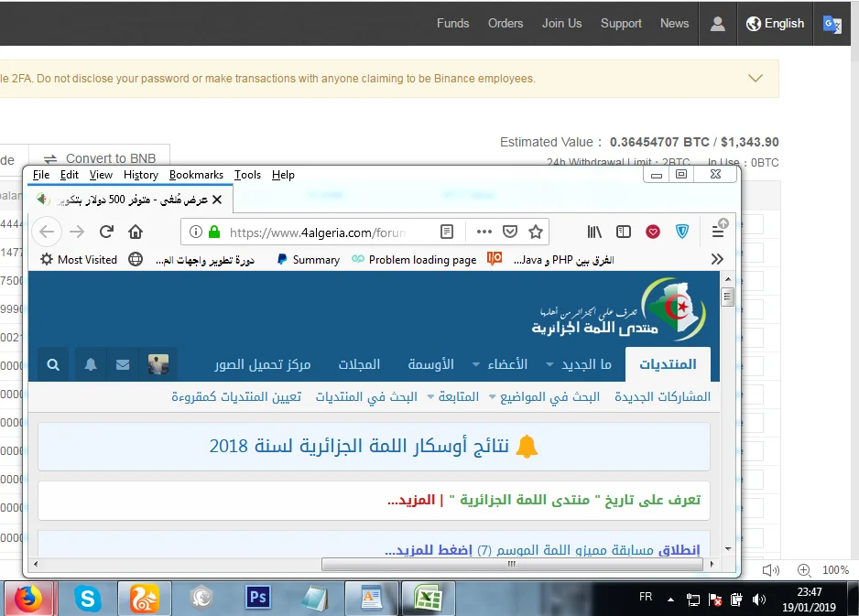Show sidebars using the sidebar icon
The image size is (859, 616).
[x=624, y=232]
